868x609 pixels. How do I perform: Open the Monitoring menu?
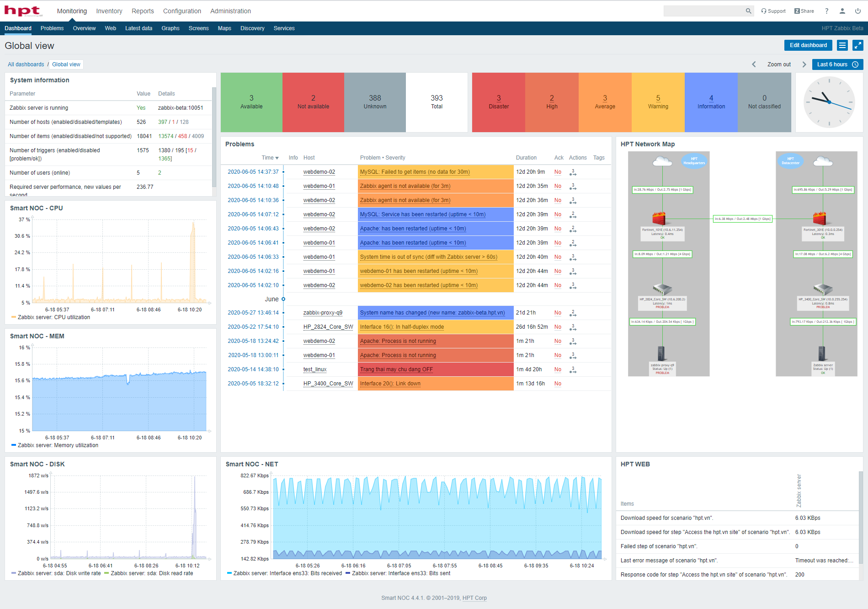pos(72,11)
